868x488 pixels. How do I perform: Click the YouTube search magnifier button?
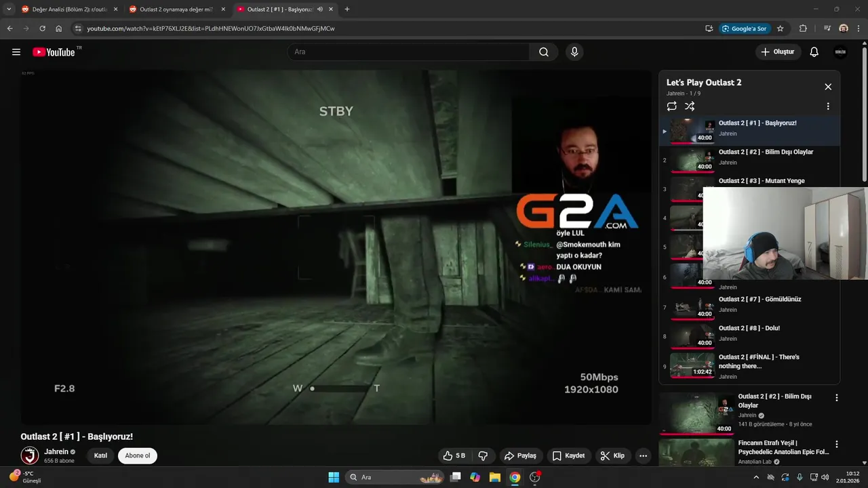click(x=544, y=52)
